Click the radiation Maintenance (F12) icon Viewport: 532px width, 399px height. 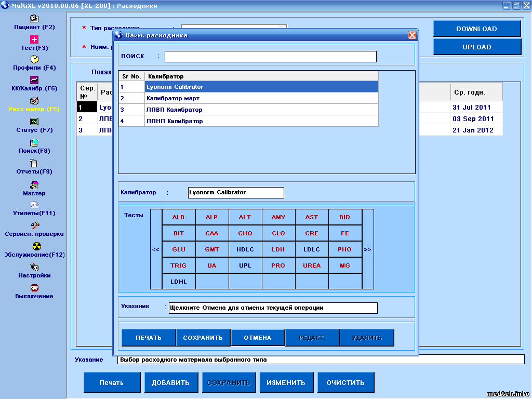coord(36,246)
